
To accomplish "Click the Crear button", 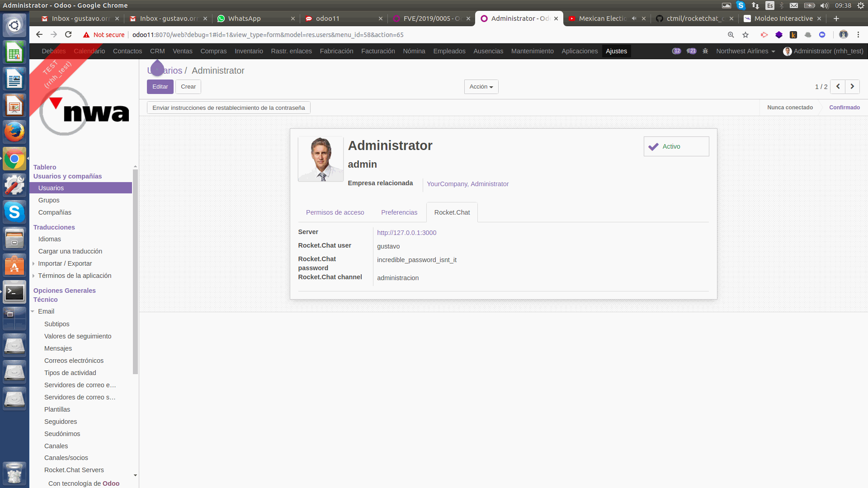I will [x=188, y=87].
